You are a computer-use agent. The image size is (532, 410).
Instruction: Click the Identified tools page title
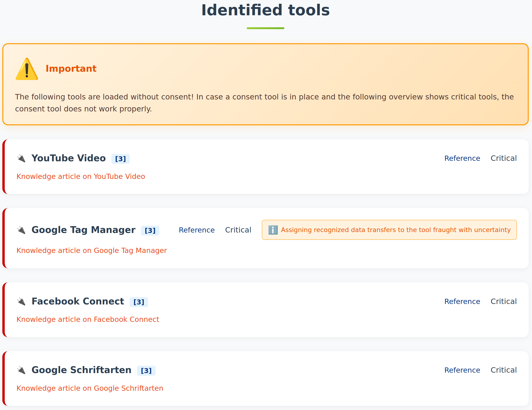pos(266,10)
